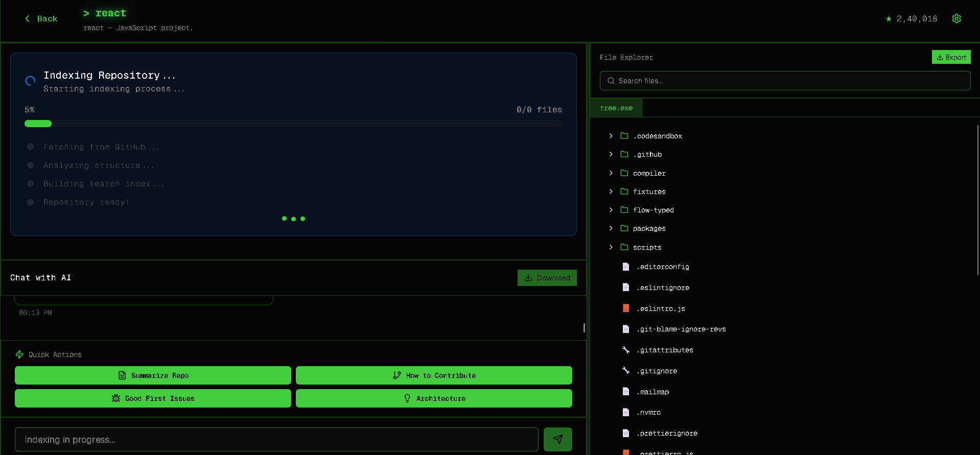
Task: Expand the compiler folder chevron
Action: point(611,173)
